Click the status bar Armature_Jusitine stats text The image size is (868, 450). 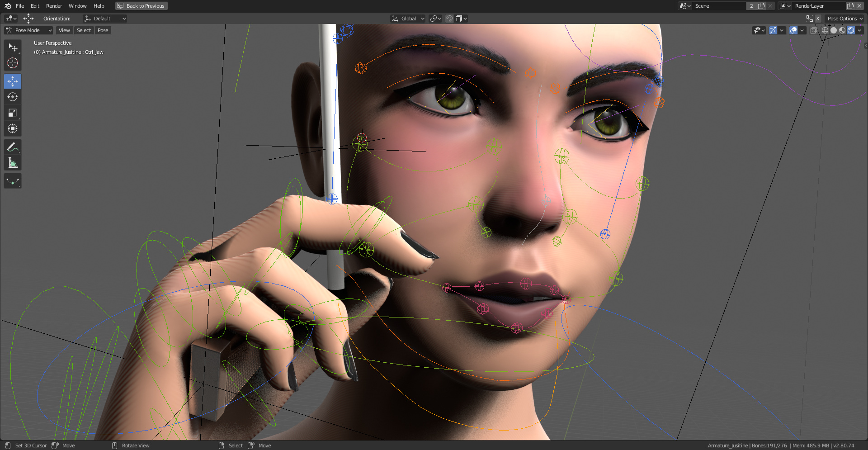[x=781, y=445]
